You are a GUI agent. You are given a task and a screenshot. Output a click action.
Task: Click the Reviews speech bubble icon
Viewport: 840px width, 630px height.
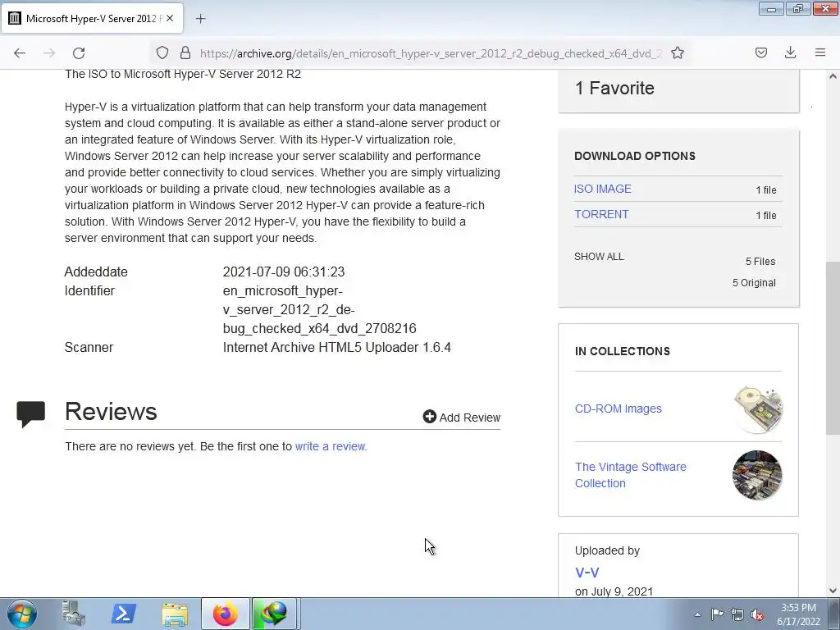coord(30,414)
